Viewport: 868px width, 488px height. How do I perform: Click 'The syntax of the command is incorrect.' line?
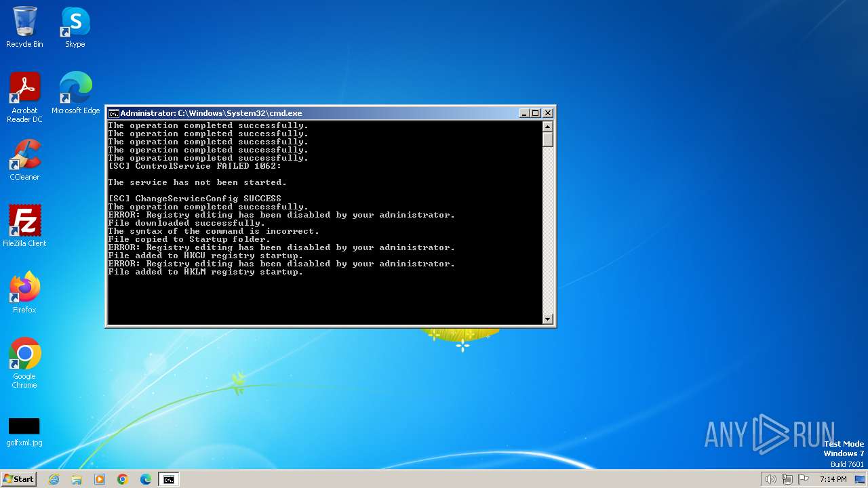click(x=214, y=231)
